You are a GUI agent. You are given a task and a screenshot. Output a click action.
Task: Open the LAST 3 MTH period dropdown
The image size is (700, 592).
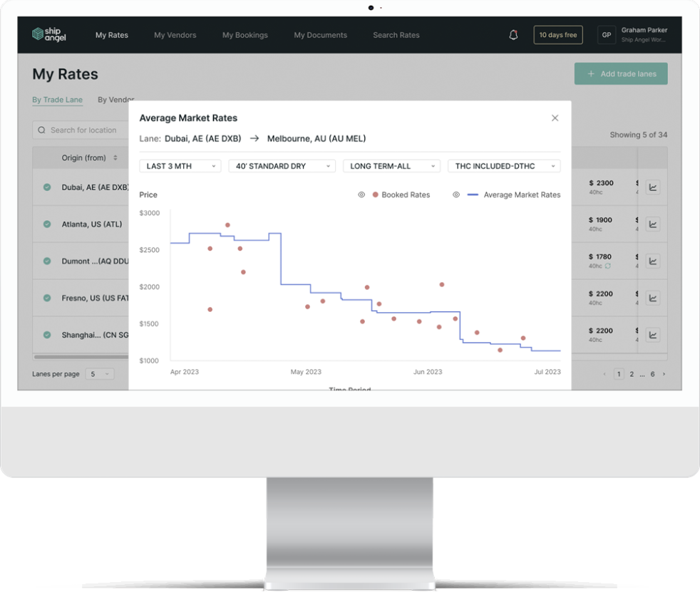tap(180, 166)
